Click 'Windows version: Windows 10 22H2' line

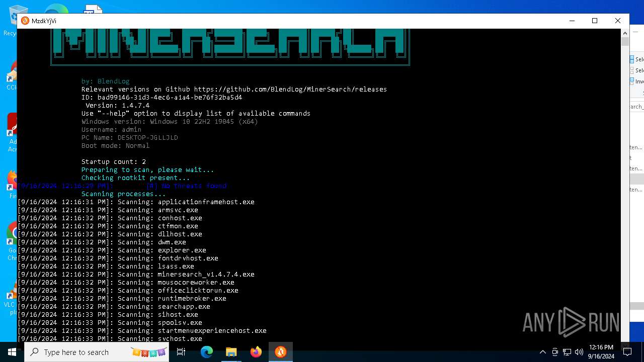click(x=170, y=121)
